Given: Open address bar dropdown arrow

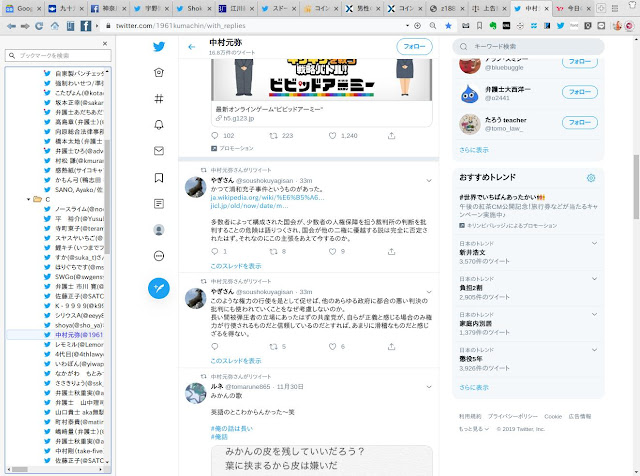Looking at the screenshot, I should (x=407, y=26).
